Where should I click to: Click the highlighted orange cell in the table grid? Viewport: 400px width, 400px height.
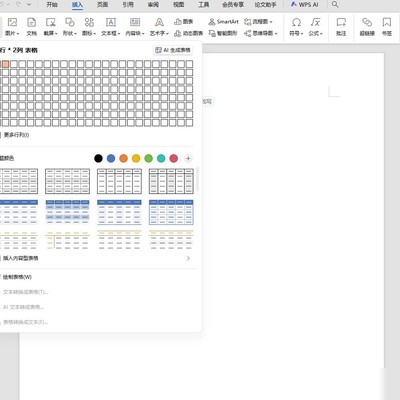5,64
